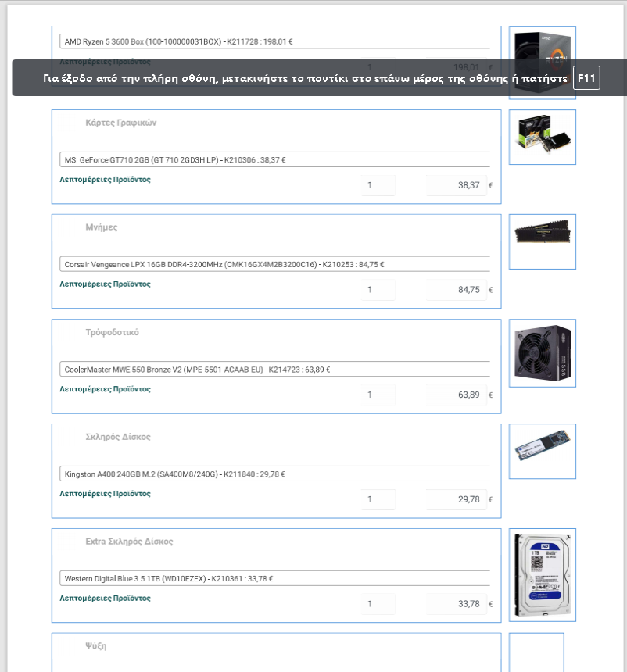Open product details link under Western Digital Blue
This screenshot has width=627, height=672.
tap(105, 598)
